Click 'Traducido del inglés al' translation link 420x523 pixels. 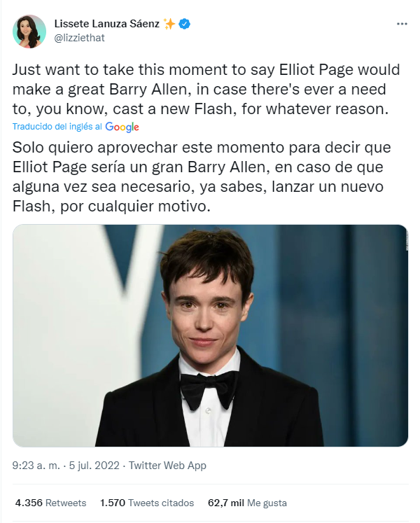tap(57, 127)
